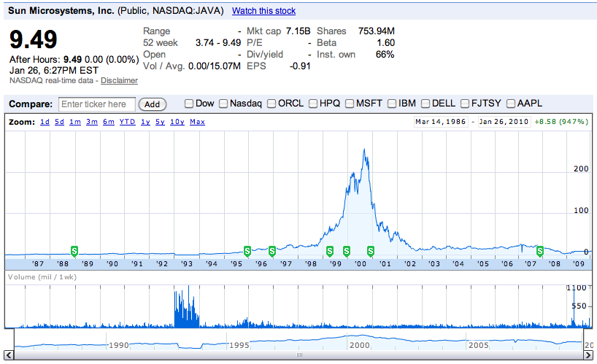Toggle the DELL comparison checkbox
This screenshot has height=364, width=597.
click(425, 104)
